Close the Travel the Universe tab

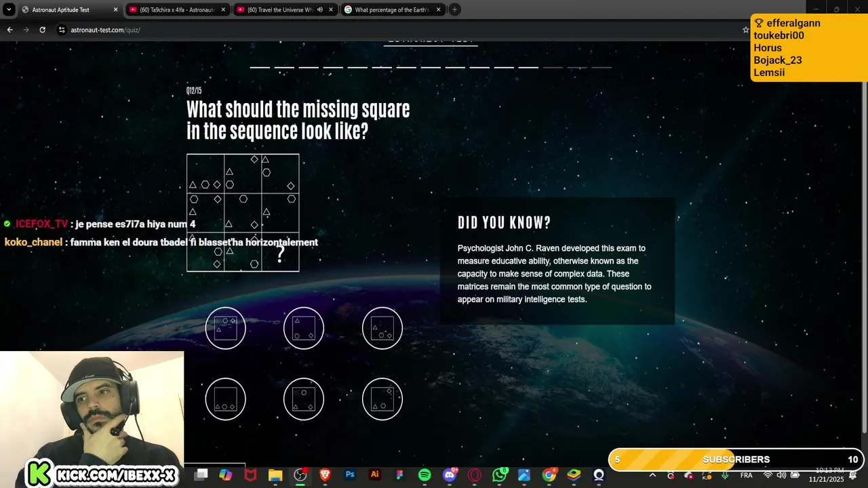[331, 9]
